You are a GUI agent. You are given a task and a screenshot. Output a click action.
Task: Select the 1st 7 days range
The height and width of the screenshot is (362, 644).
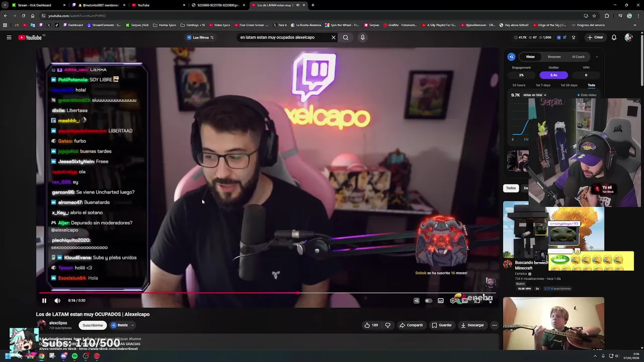click(543, 85)
